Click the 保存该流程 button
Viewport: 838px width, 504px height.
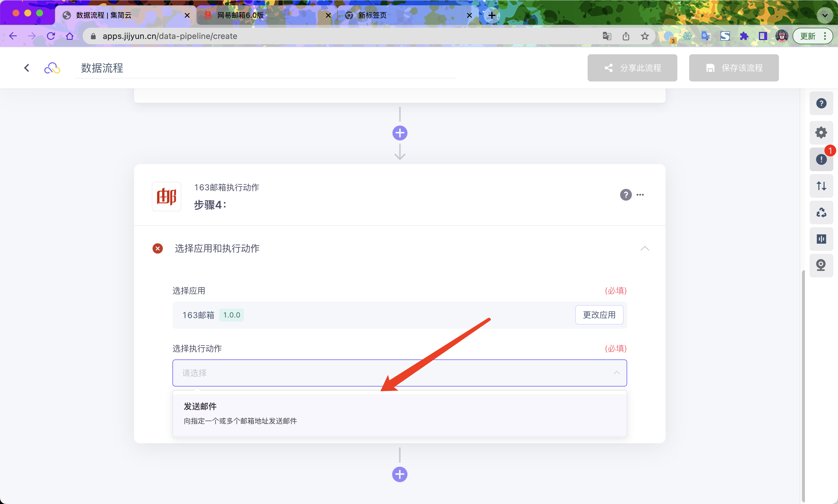click(x=734, y=68)
